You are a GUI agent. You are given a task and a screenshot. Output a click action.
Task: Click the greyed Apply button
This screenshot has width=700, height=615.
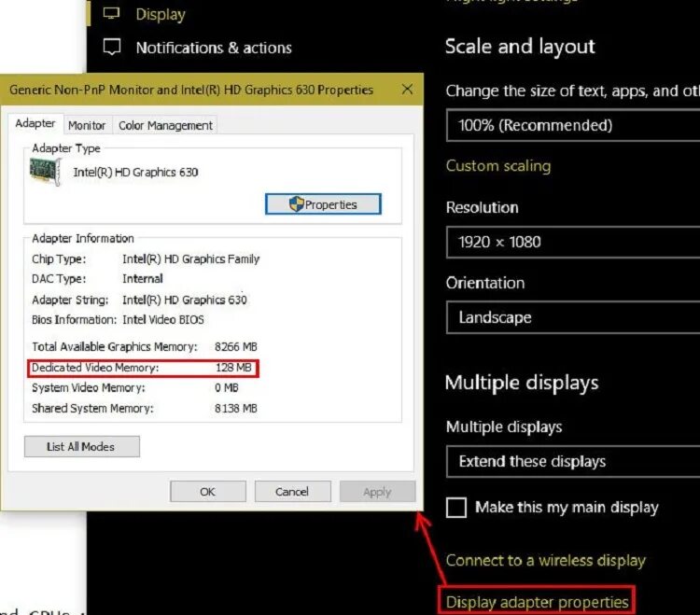click(x=377, y=492)
